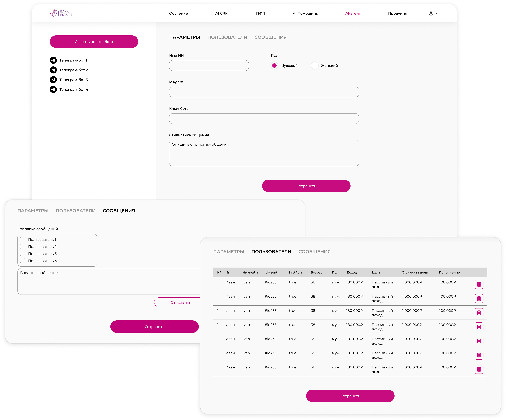This screenshot has height=420, width=506.
Task: Select the Мужской radio button
Action: [274, 66]
